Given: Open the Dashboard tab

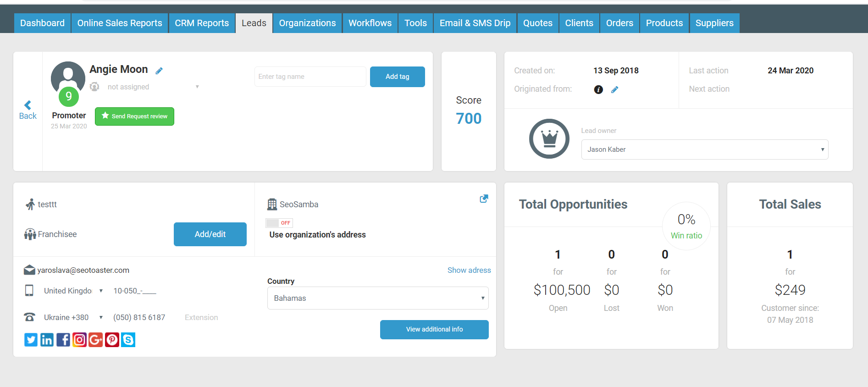Looking at the screenshot, I should (43, 23).
